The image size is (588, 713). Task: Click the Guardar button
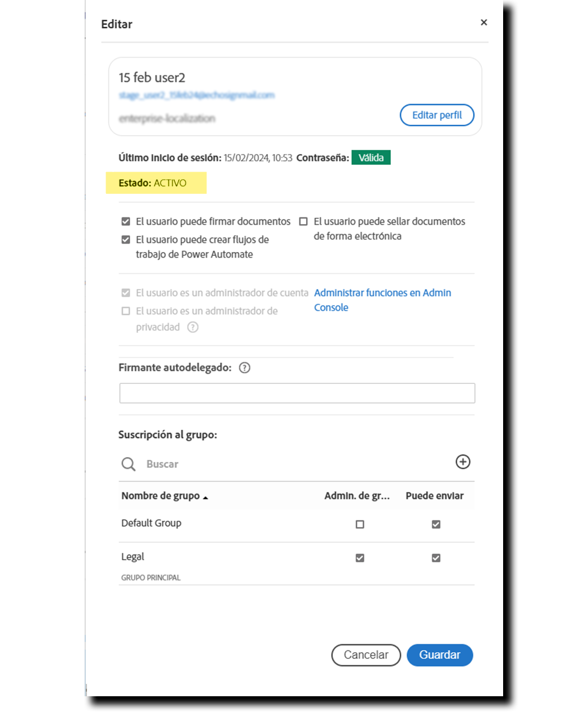[x=440, y=655]
